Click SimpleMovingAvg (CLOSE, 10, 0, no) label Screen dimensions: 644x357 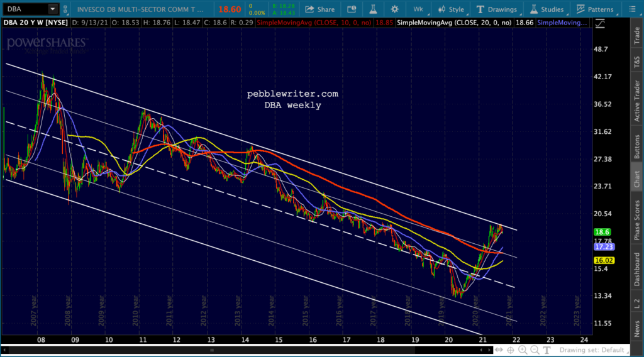[314, 23]
